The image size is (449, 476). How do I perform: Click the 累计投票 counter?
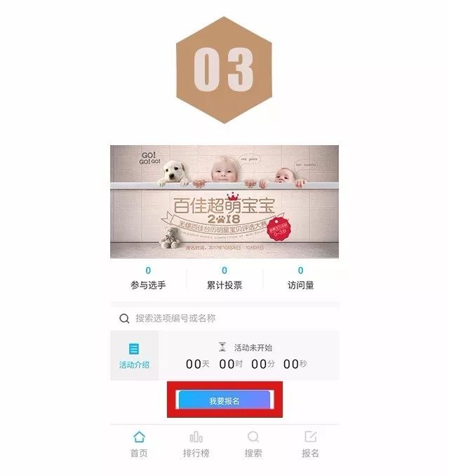coord(224,278)
